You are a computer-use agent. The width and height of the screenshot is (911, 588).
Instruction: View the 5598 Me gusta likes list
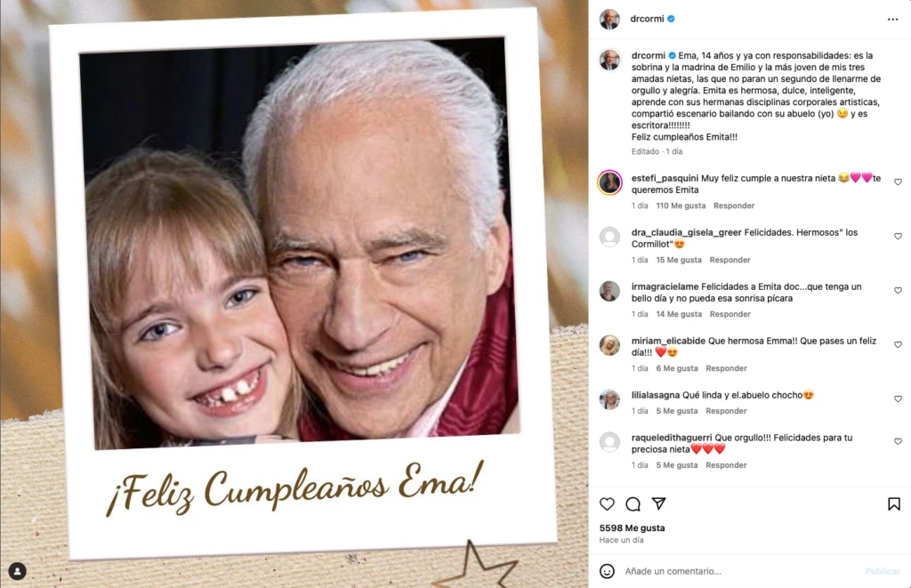pos(633,528)
